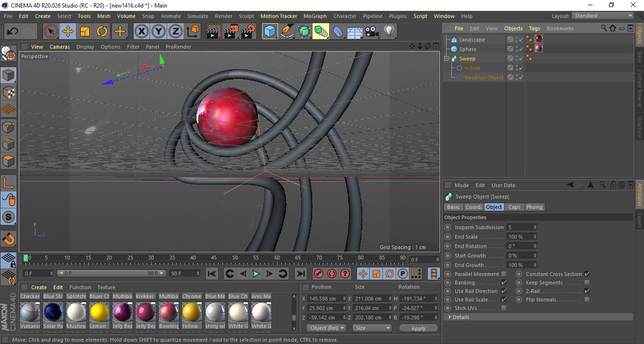Viewport: 644px width, 344px height.
Task: Toggle the Flip Normals checkbox
Action: (x=587, y=300)
